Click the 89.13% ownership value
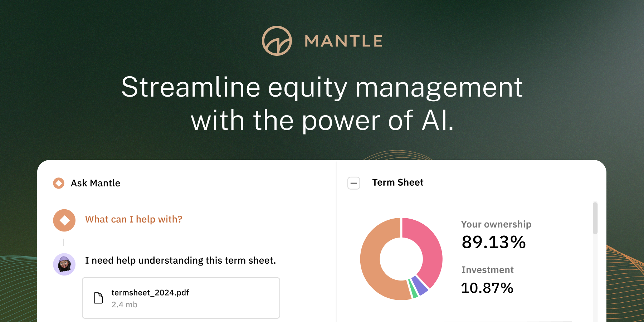Image resolution: width=644 pixels, height=322 pixels. (x=493, y=242)
